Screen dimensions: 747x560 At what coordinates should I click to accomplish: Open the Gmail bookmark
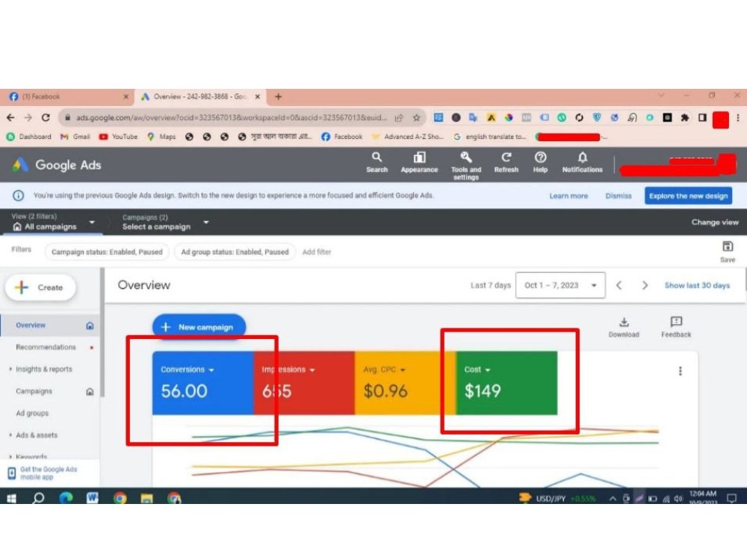coord(75,137)
